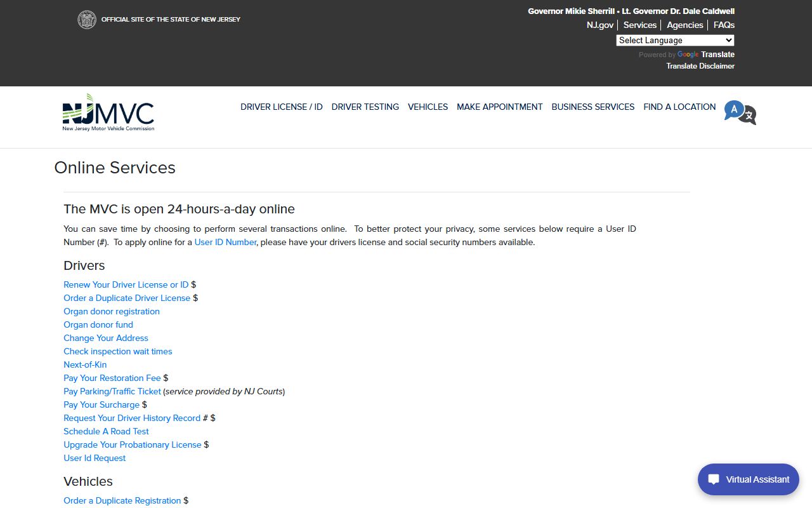The width and height of the screenshot is (812, 508).
Task: Open the Agencies link in the header
Action: [685, 25]
